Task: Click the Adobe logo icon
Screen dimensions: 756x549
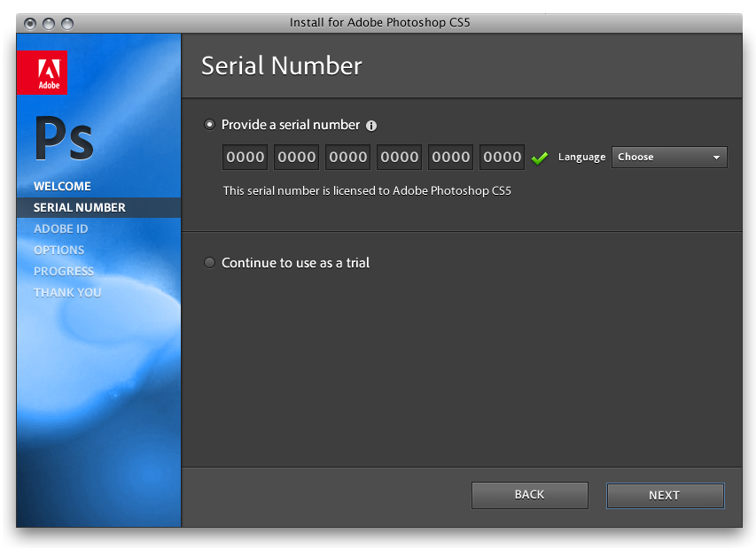Action: point(42,73)
